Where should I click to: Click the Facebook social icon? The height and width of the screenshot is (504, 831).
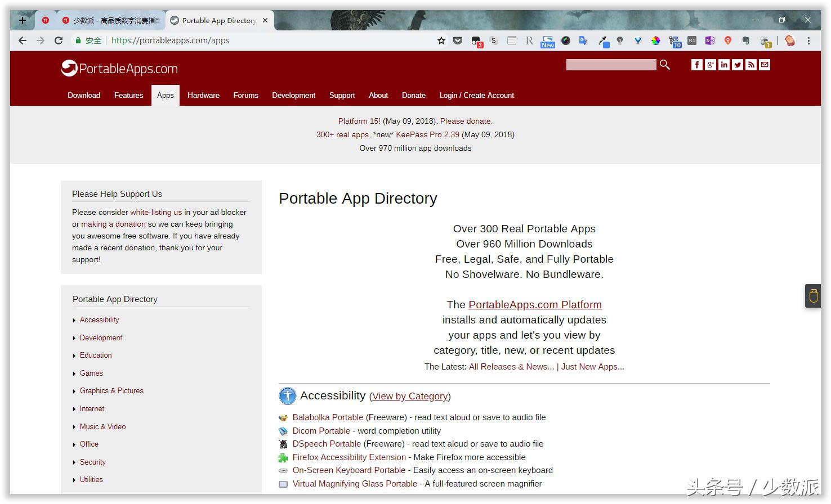(696, 65)
